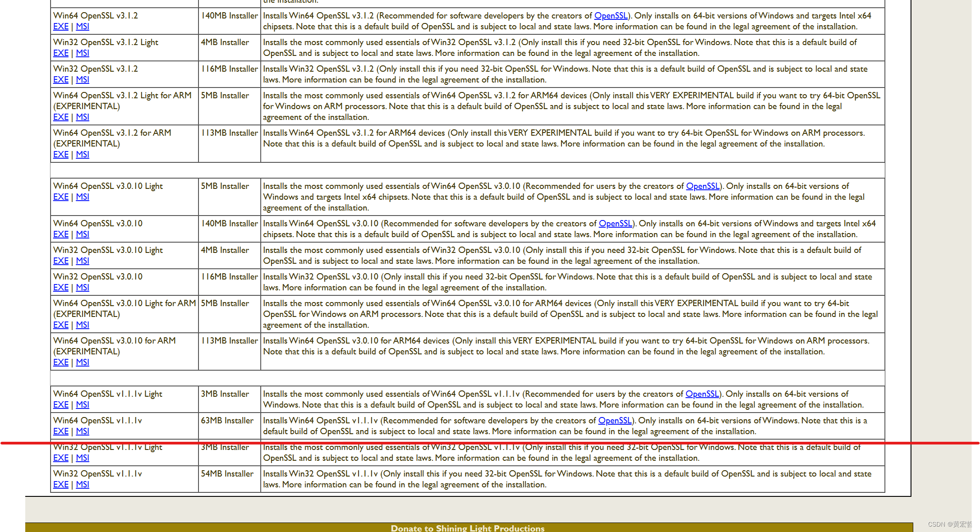Download MSI for Win32 OpenSSL v1.1.1v Light
Viewport: 980px width, 532px height.
pyautogui.click(x=83, y=458)
